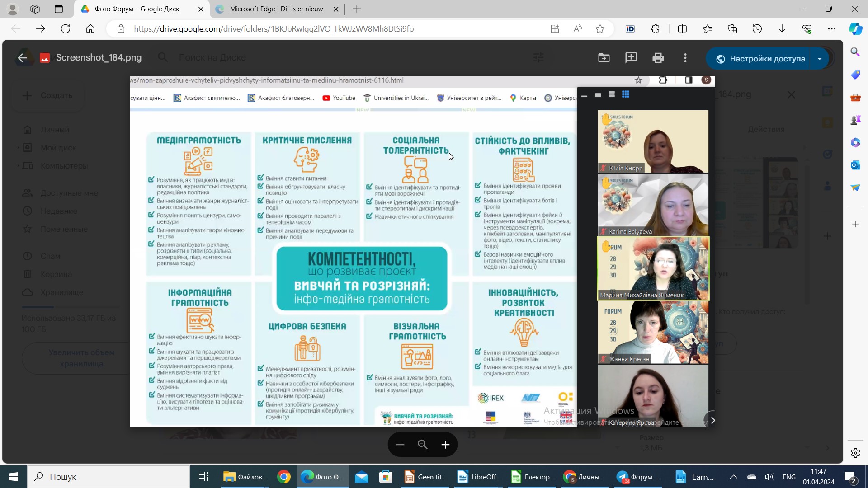Viewport: 868px width, 488px height.
Task: Click the back arrow in the Drive preview
Action: coord(22,58)
